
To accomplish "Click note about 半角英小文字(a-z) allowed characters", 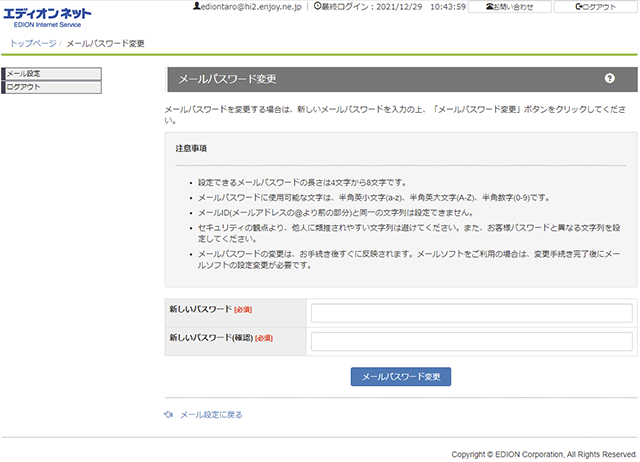I will click(x=374, y=198).
